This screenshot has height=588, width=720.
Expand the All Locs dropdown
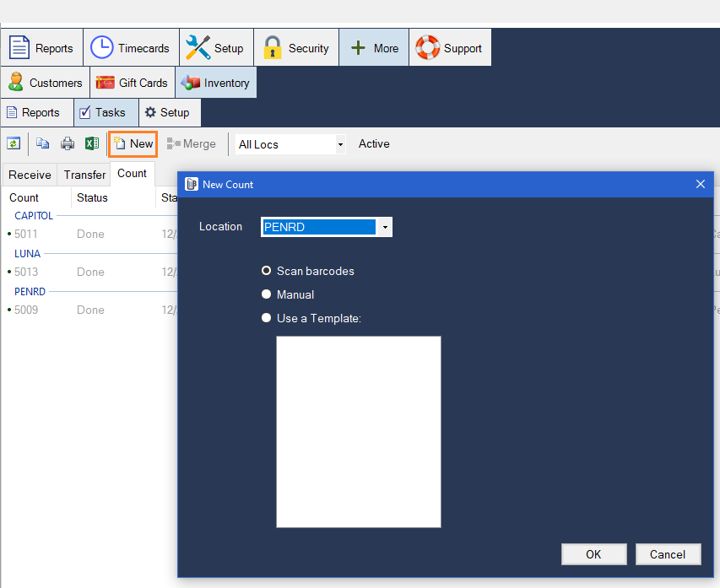pyautogui.click(x=340, y=144)
